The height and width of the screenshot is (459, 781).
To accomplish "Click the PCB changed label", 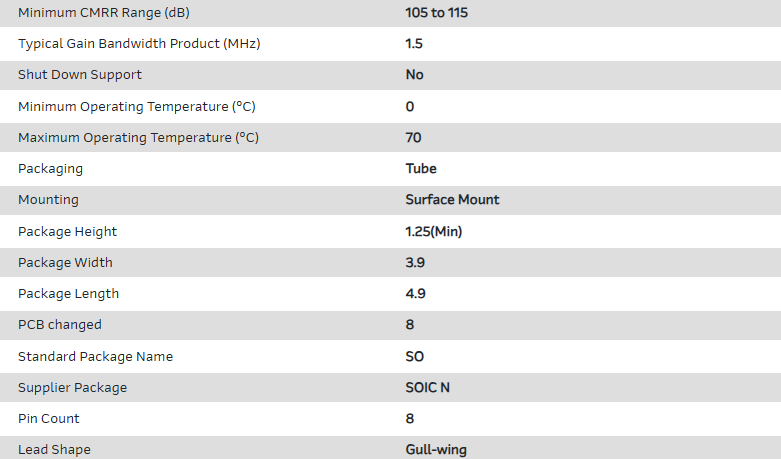I will pyautogui.click(x=60, y=324).
